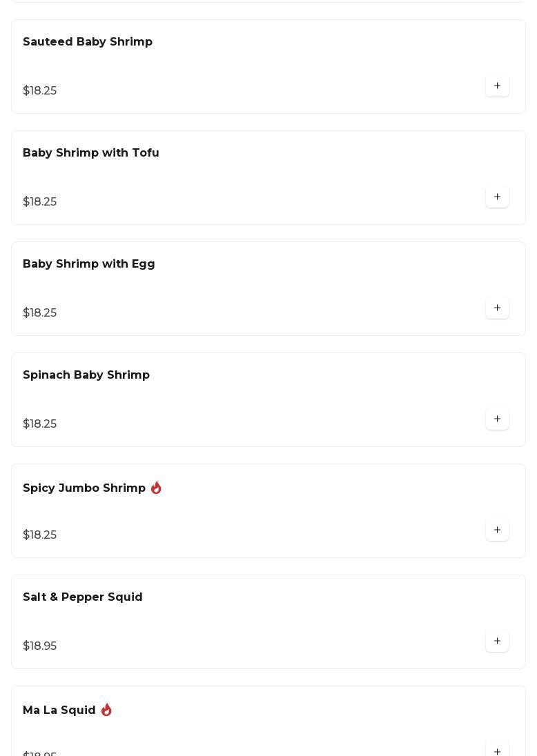Click $18.25 price of Sauteed Baby Shrimp
This screenshot has height=756, width=537.
point(40,91)
